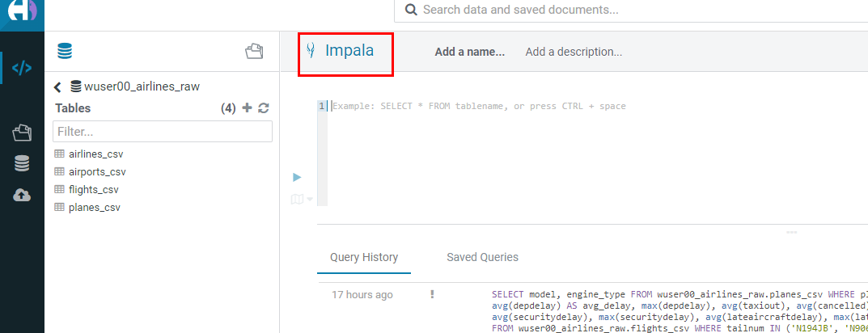The width and height of the screenshot is (868, 333).
Task: Click the table icon beside flights_csv
Action: coord(59,189)
